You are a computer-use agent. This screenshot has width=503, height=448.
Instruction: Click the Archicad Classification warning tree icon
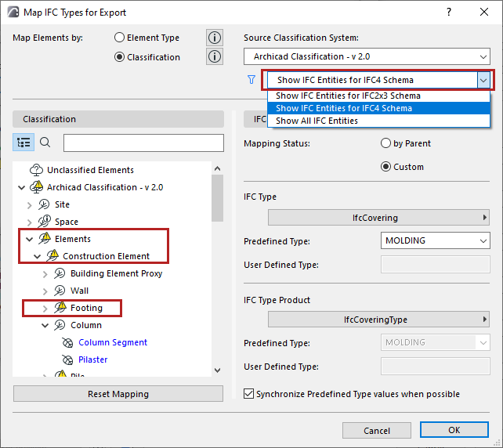click(x=36, y=186)
